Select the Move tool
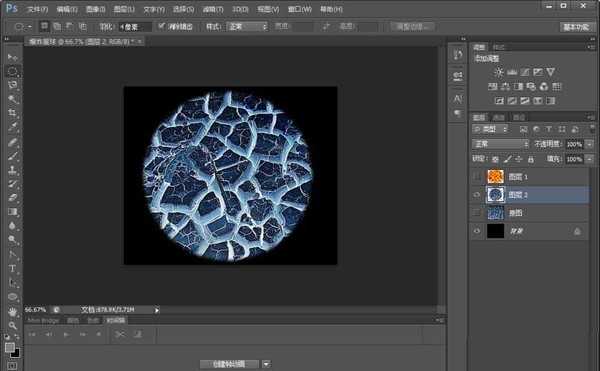This screenshot has width=600, height=371. pyautogui.click(x=12, y=57)
